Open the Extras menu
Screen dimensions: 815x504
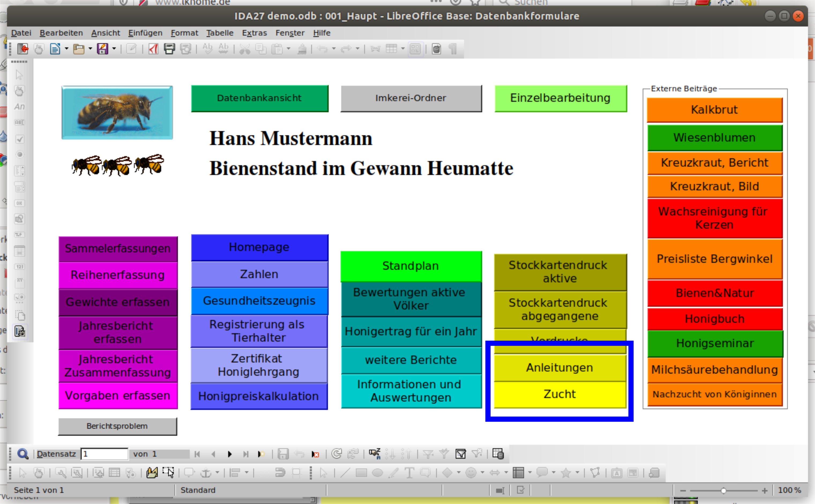[x=254, y=33]
